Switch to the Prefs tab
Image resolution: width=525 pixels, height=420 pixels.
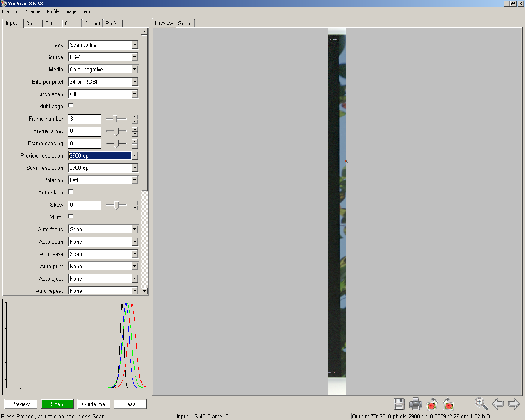(x=112, y=24)
